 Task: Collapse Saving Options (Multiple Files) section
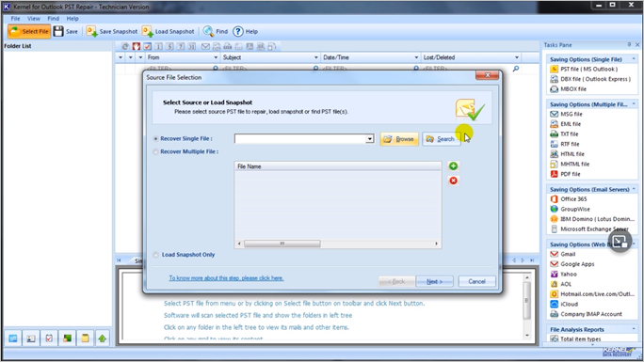(634, 104)
